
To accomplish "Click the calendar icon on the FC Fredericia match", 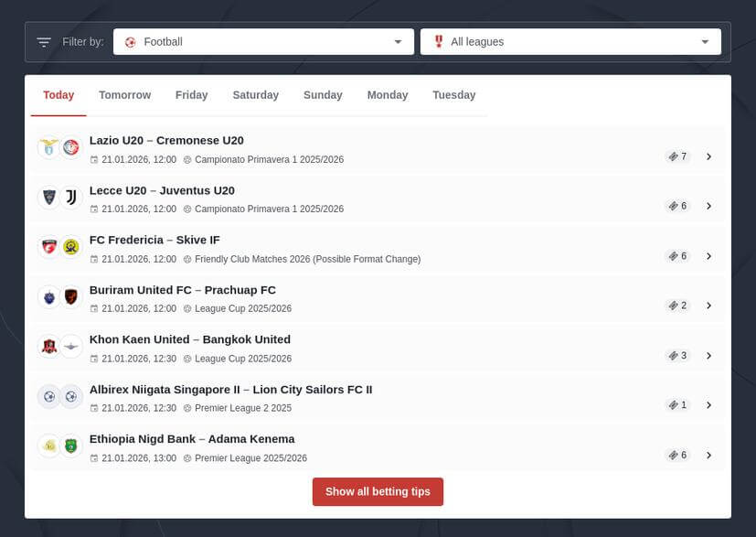I will tap(94, 259).
